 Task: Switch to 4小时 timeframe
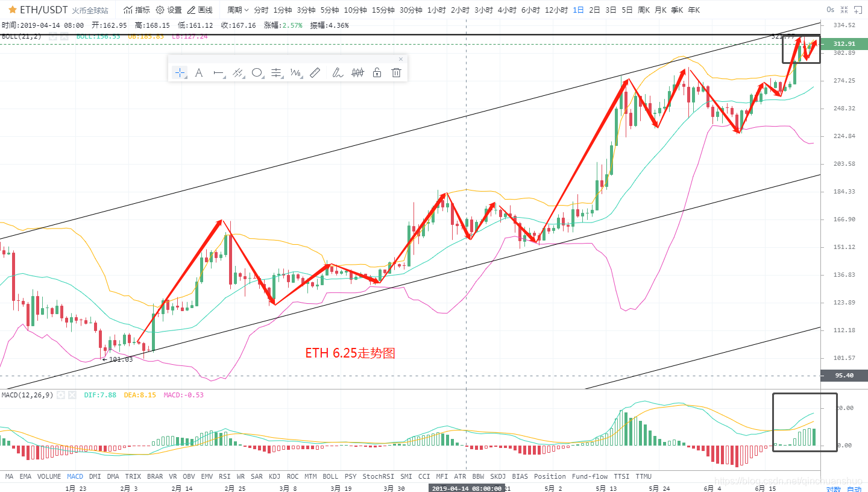[x=507, y=10]
